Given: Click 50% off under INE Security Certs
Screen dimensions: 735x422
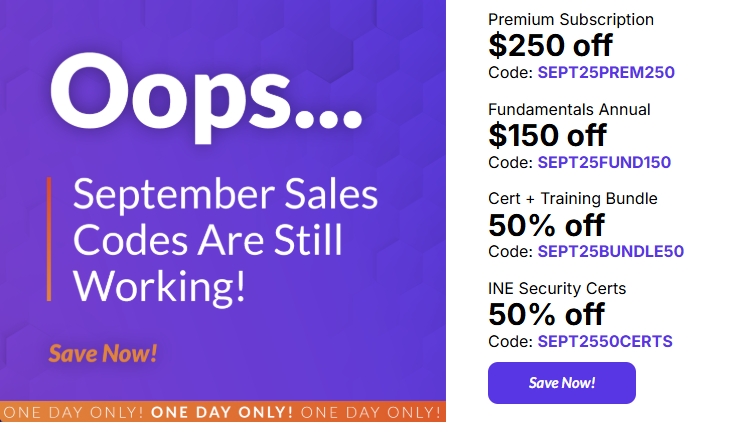Looking at the screenshot, I should 546,314.
